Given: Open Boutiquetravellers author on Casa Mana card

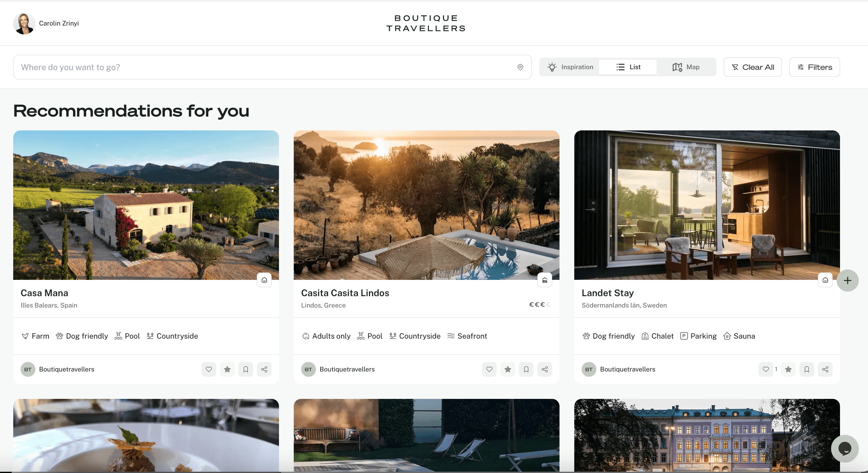Looking at the screenshot, I should (58, 369).
